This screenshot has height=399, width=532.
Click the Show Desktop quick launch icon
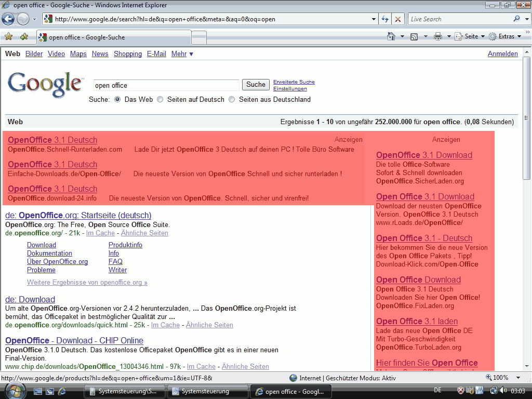pyautogui.click(x=37, y=391)
